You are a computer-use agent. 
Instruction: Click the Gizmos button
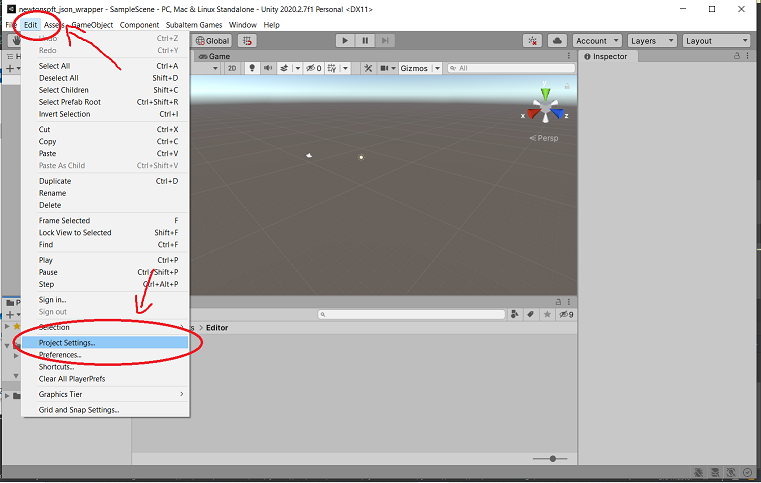pyautogui.click(x=414, y=68)
